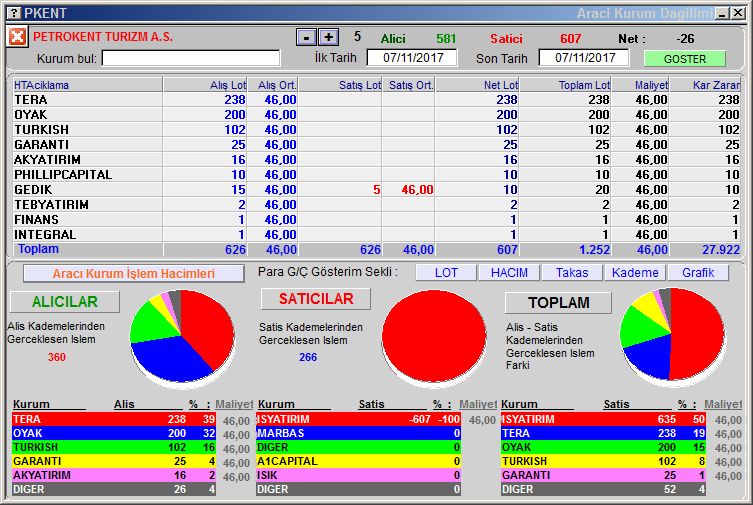
Task: Click the SATICILAR button
Action: (316, 299)
